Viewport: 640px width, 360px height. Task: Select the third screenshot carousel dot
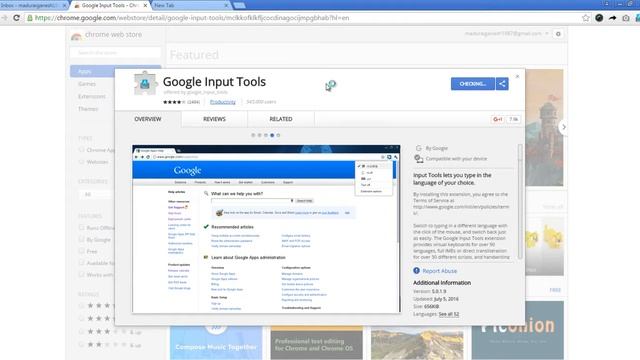pos(266,135)
